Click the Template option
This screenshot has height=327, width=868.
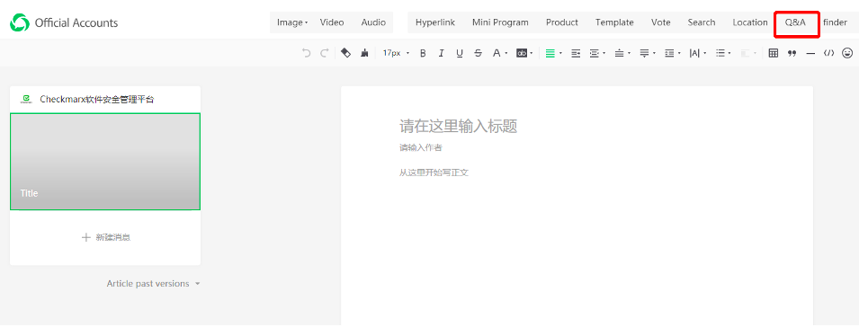tap(614, 22)
